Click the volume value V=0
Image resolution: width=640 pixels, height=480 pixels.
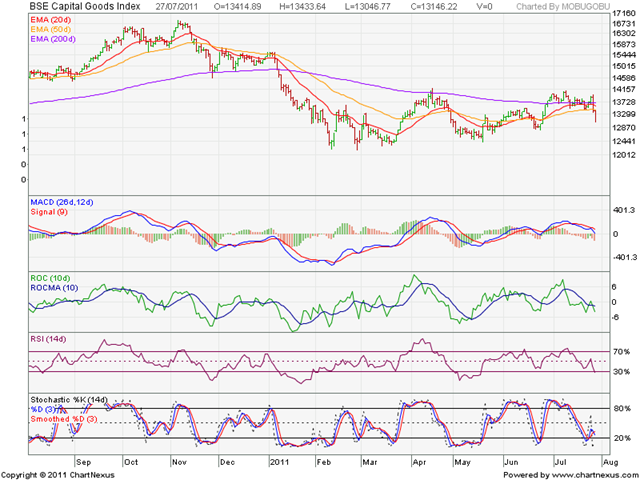click(x=484, y=7)
